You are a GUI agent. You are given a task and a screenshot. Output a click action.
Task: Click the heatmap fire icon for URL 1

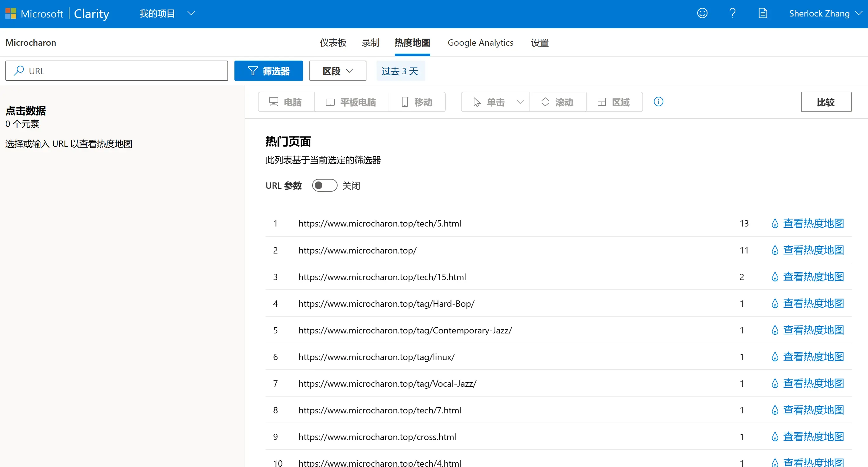[775, 223]
